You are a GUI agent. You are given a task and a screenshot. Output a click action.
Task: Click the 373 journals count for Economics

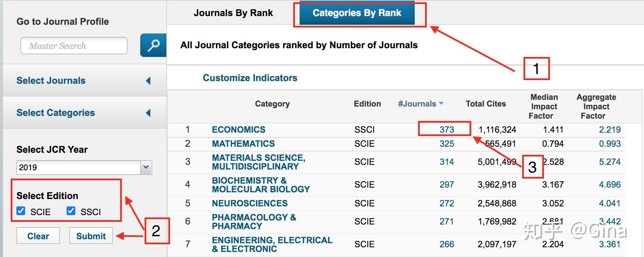(447, 130)
